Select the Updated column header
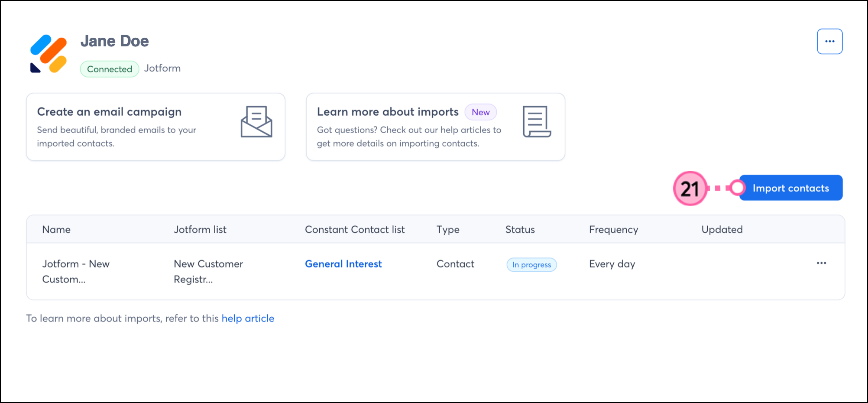The width and height of the screenshot is (868, 403). (722, 230)
